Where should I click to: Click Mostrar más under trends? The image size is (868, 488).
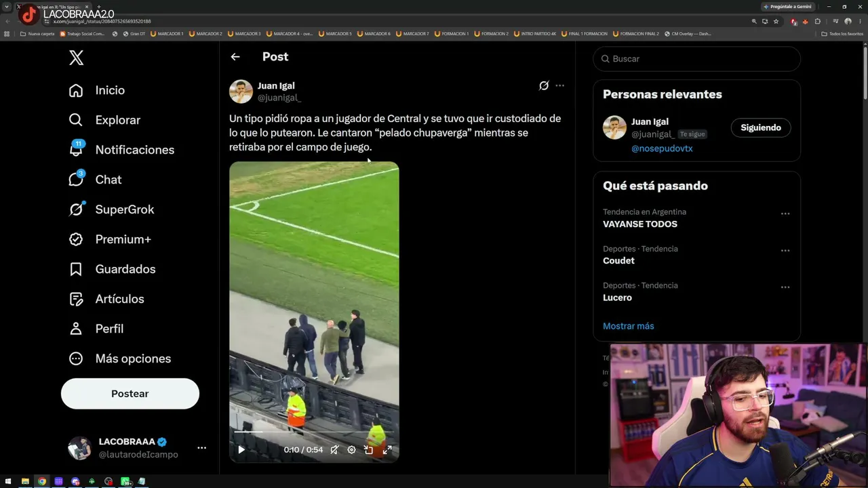point(629,326)
